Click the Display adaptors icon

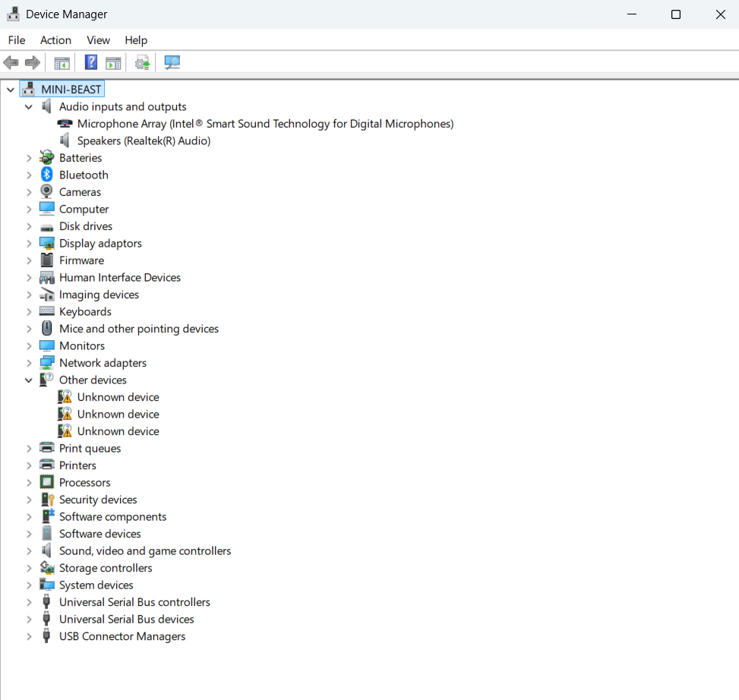point(46,243)
